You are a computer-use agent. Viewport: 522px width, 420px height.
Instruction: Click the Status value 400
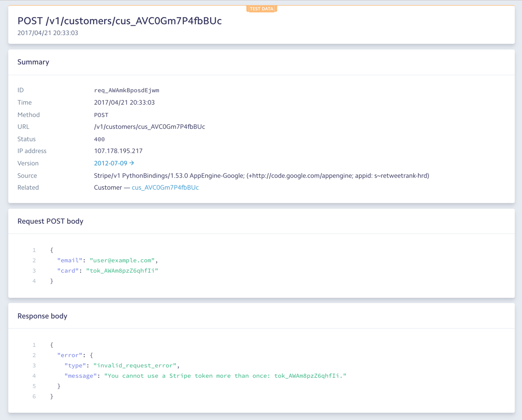point(99,139)
